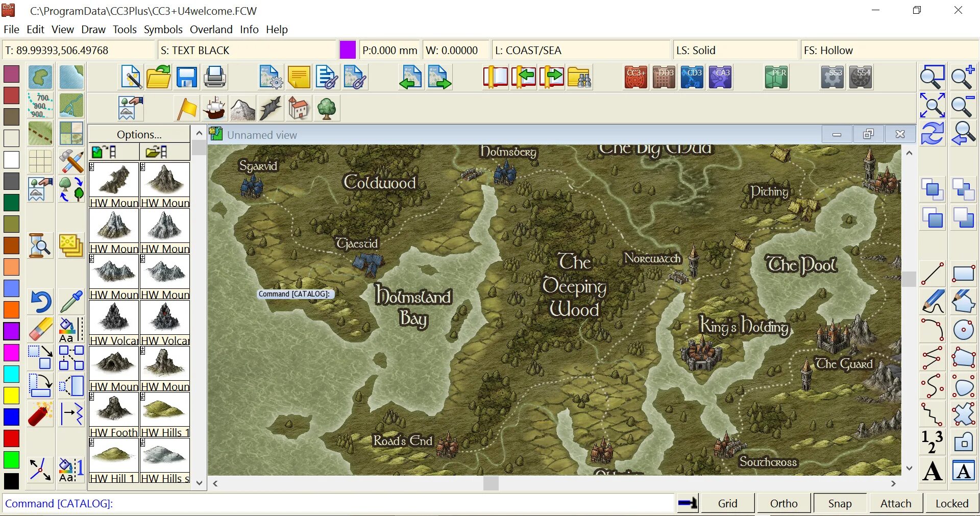Click the Zoom Window magnifier icon

(933, 77)
